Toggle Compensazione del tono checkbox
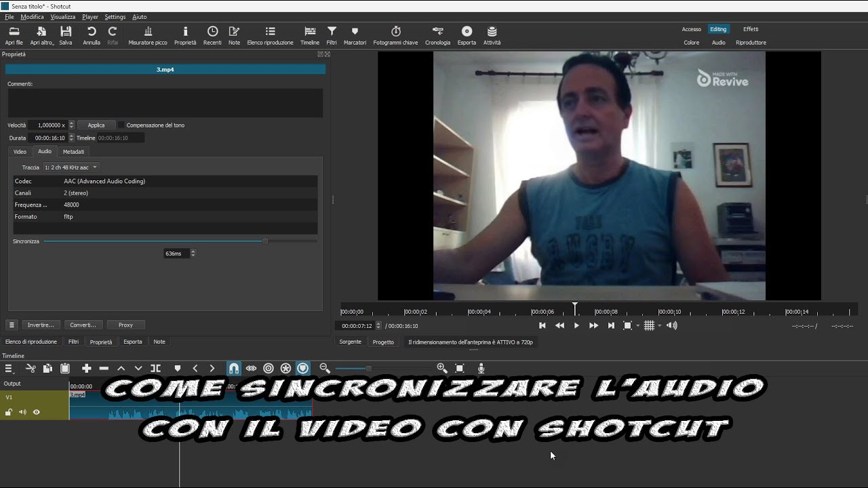This screenshot has width=868, height=488. 121,125
